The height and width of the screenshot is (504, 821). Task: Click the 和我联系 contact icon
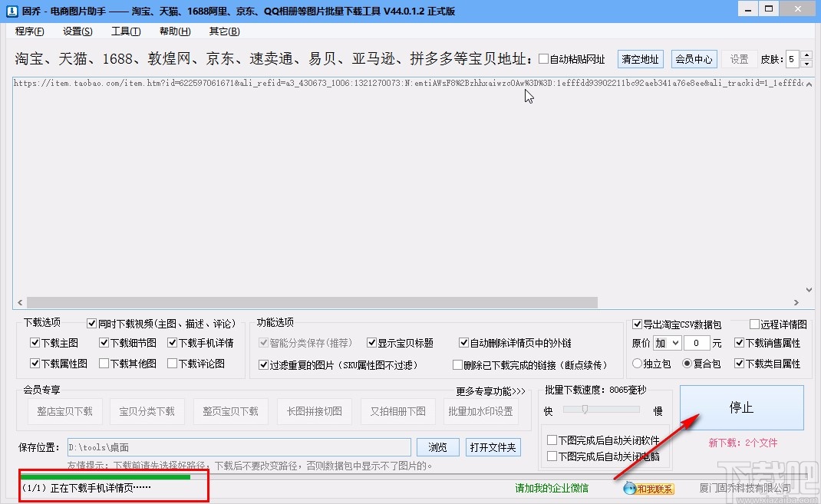[x=648, y=489]
